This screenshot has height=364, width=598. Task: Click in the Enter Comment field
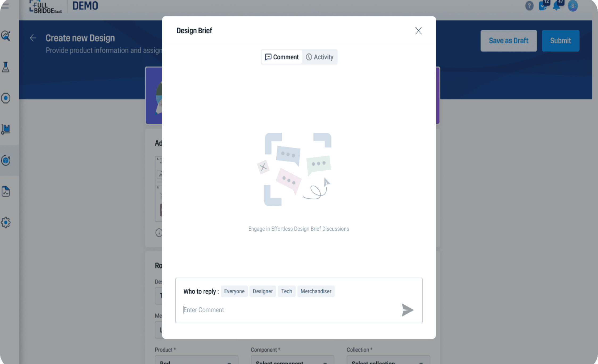tap(290, 310)
